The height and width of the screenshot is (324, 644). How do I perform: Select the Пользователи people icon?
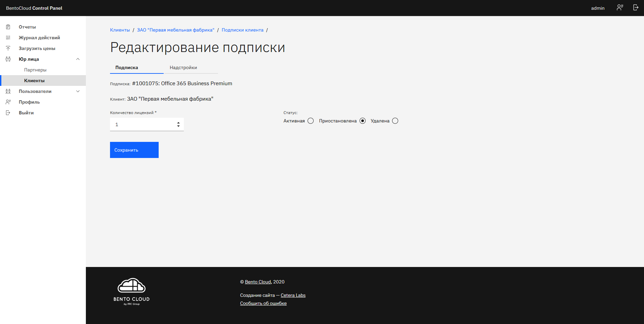point(8,91)
